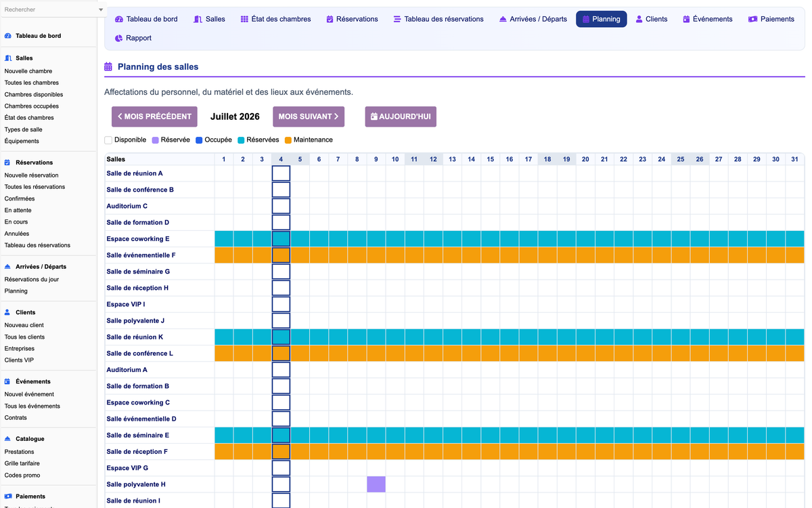Switch to Tableau des réservations tab

click(438, 19)
